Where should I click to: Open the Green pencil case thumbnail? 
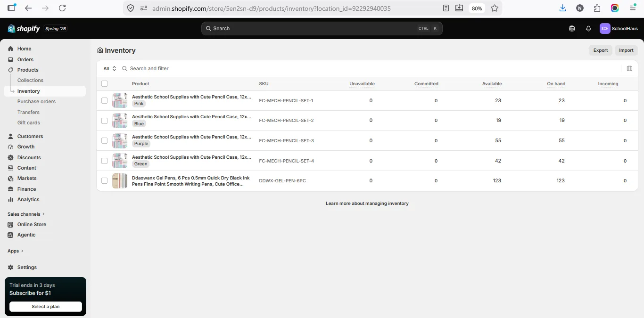(x=120, y=161)
